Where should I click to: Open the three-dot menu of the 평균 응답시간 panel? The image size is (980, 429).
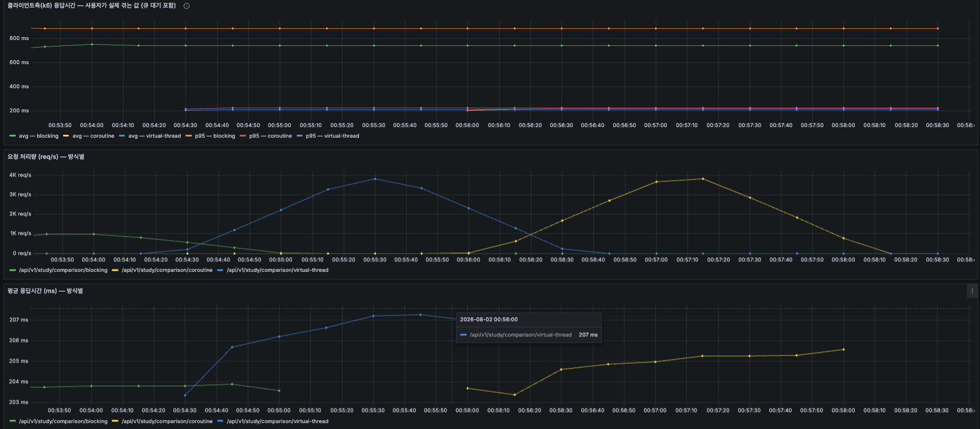(x=972, y=291)
